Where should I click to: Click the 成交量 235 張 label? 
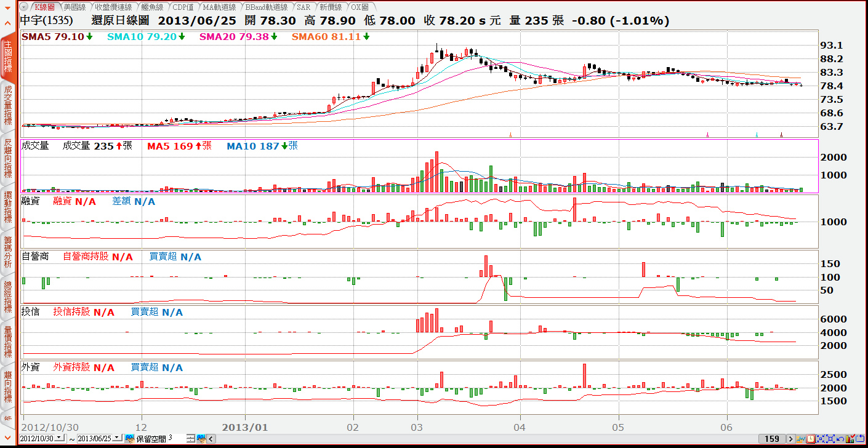pyautogui.click(x=97, y=146)
